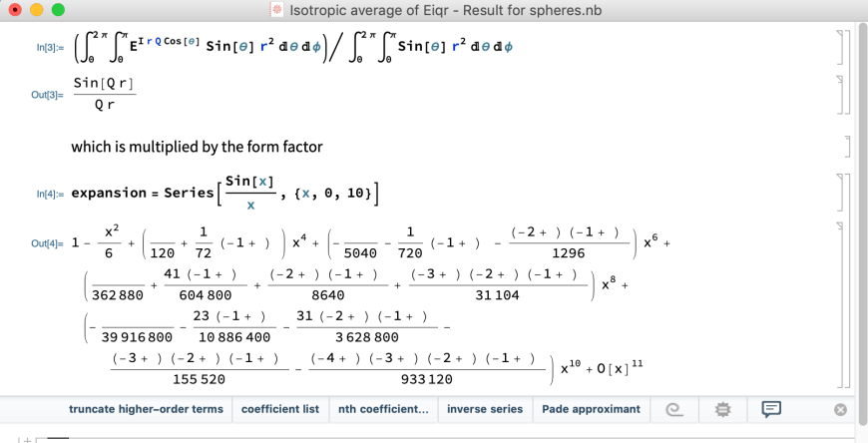Click the yellow minimize window button

coord(36,10)
